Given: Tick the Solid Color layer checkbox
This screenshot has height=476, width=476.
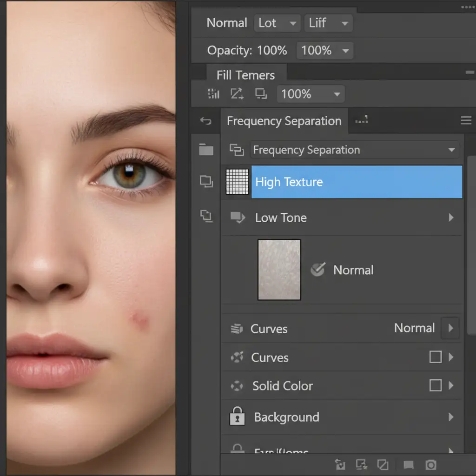Looking at the screenshot, I should coord(435,385).
